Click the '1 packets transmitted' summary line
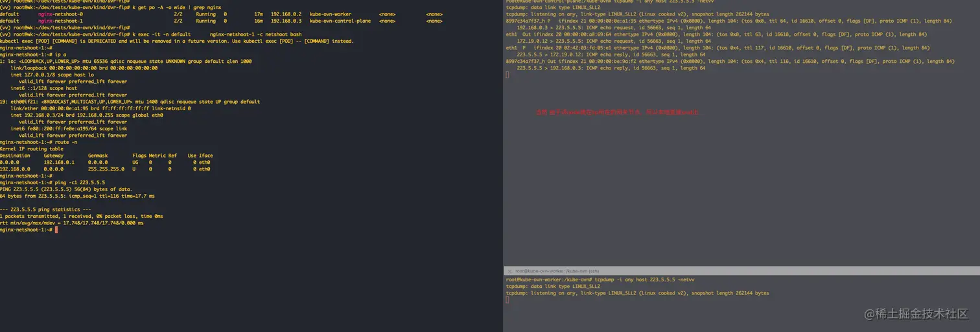 click(x=82, y=216)
